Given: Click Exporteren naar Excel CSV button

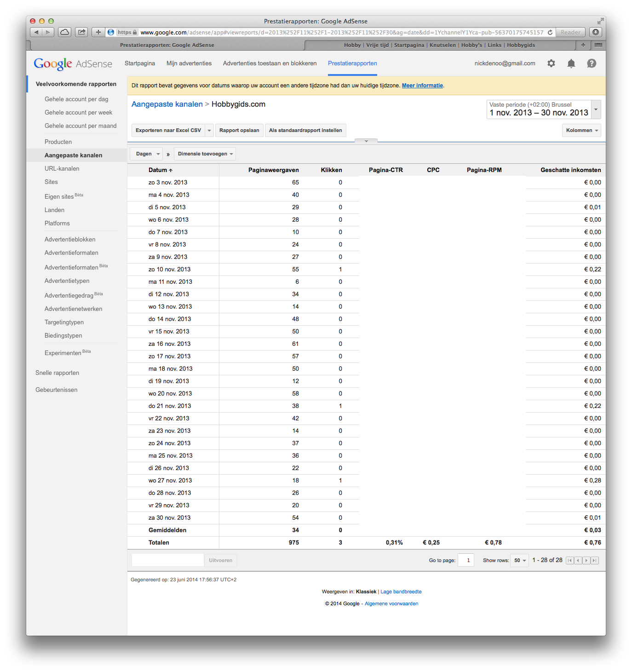Looking at the screenshot, I should [168, 130].
